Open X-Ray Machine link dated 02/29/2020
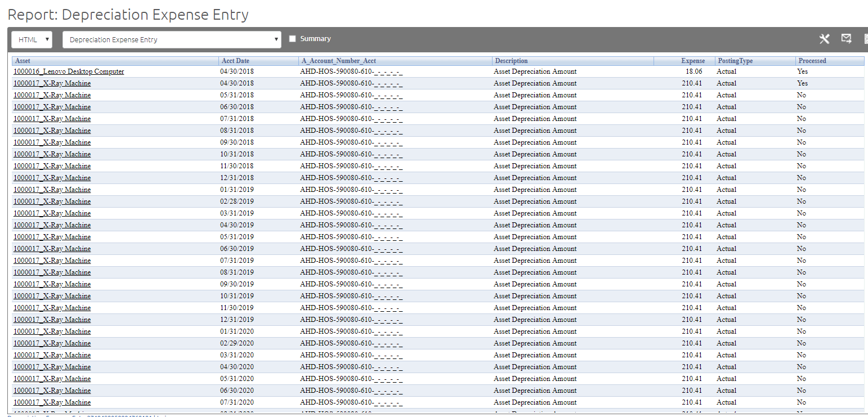 click(52, 343)
